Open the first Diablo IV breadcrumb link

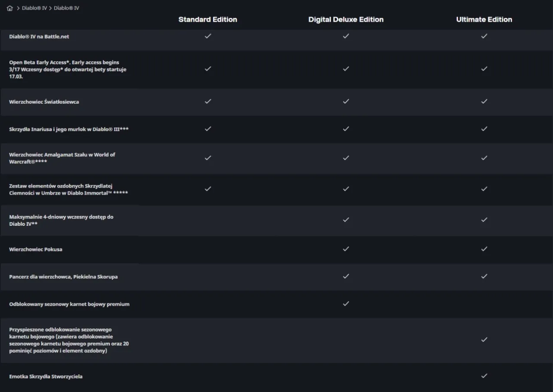point(34,8)
